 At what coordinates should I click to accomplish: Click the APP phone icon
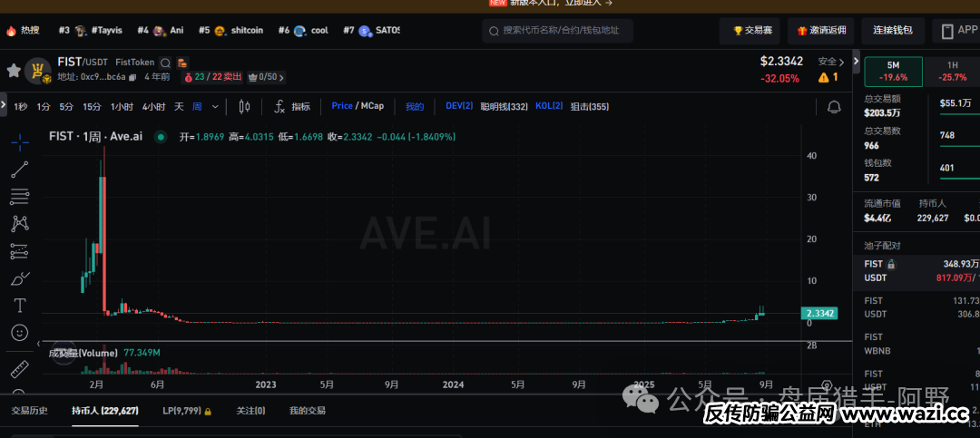click(x=947, y=31)
